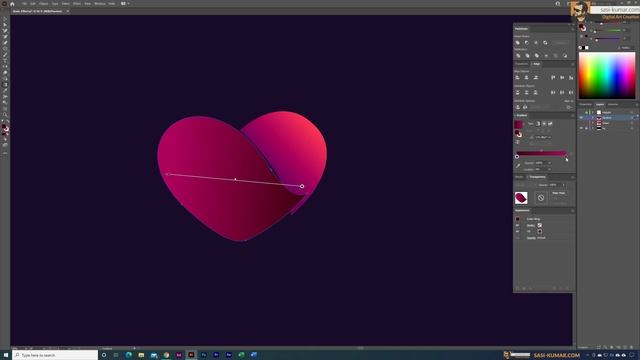Choose Linear gradient type
The image size is (640, 360).
[x=538, y=124]
